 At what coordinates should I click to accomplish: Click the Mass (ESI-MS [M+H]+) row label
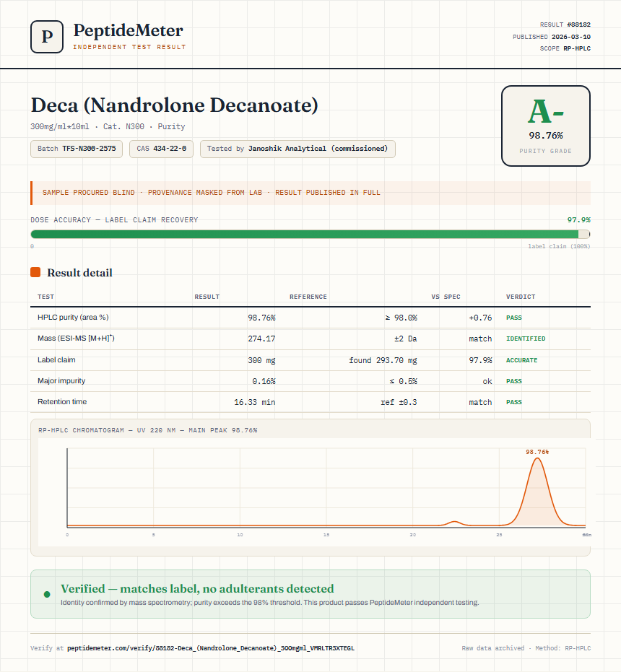tap(76, 338)
